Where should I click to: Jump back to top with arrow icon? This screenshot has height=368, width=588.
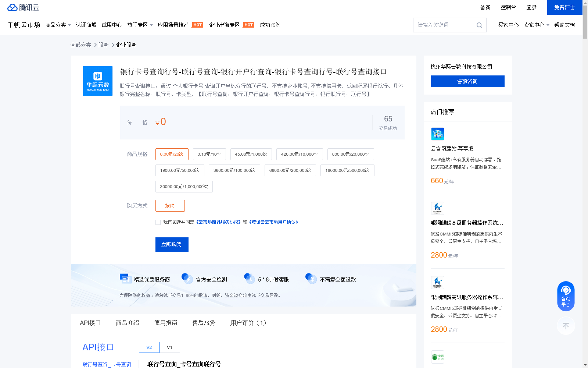[x=566, y=326]
